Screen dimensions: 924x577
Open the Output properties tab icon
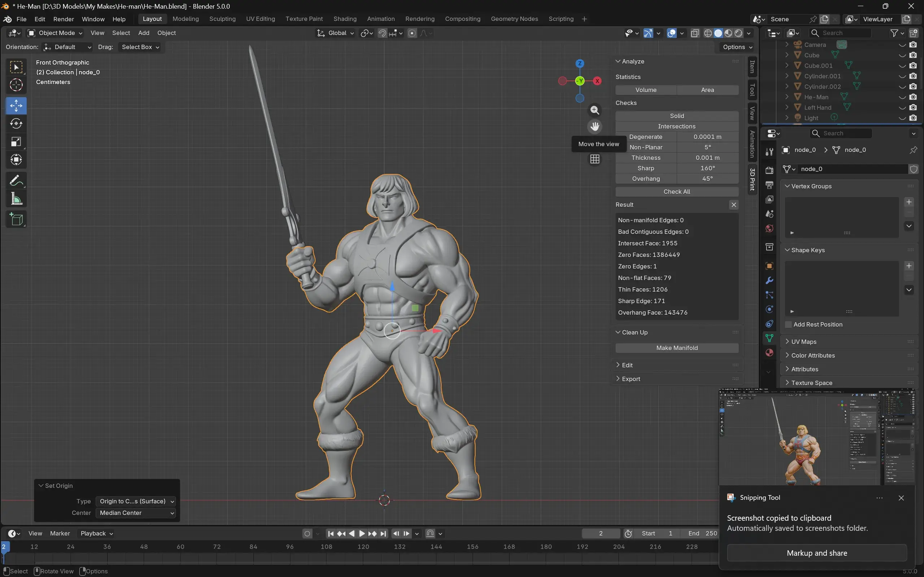click(x=769, y=185)
